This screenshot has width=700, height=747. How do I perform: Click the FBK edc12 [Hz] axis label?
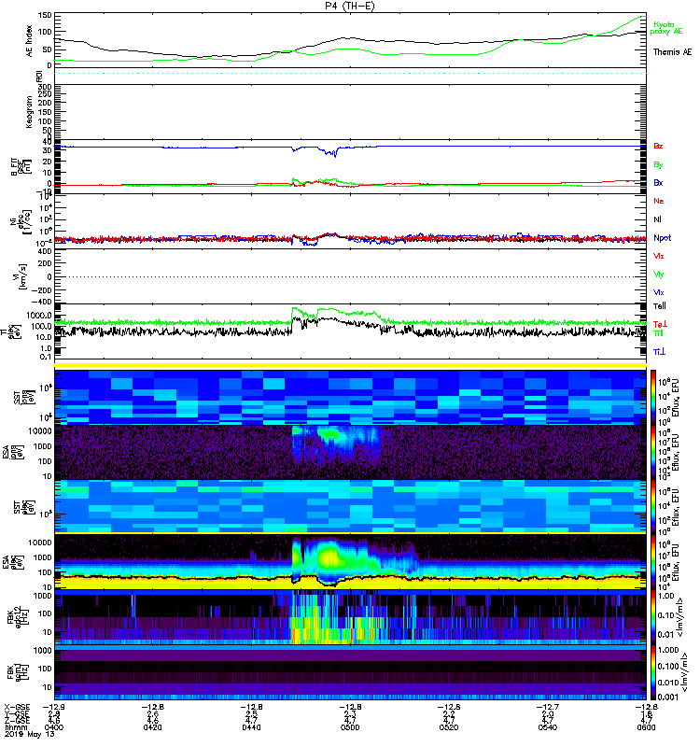(18, 617)
